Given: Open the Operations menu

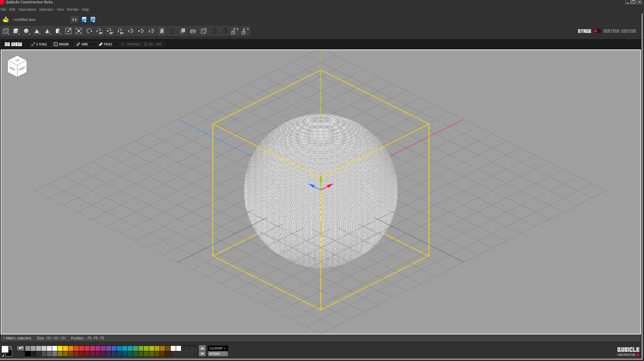Looking at the screenshot, I should [27, 9].
